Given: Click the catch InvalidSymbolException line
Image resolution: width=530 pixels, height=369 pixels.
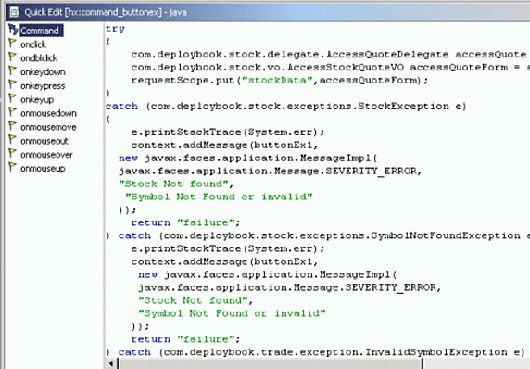Looking at the screenshot, I should tap(315, 352).
